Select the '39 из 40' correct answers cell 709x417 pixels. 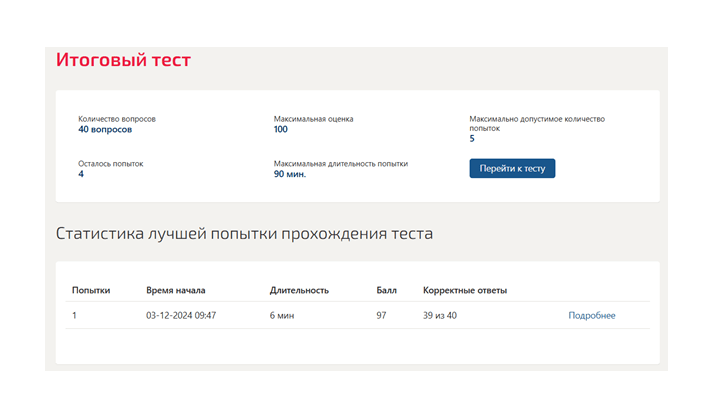tap(440, 316)
